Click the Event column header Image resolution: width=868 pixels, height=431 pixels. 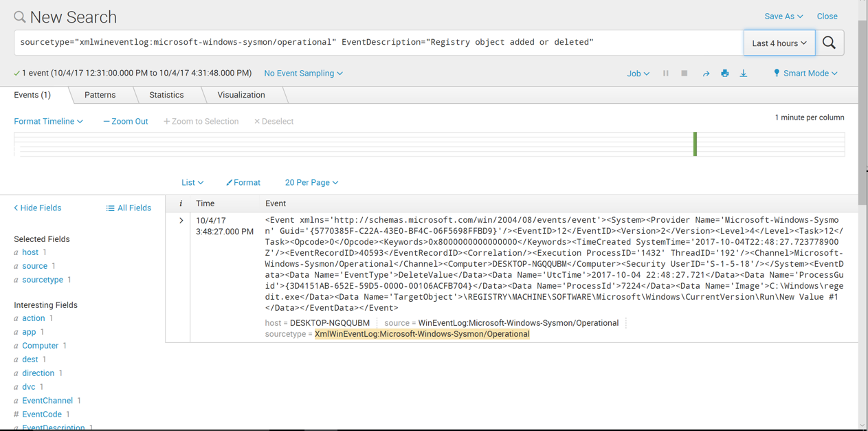pos(276,203)
